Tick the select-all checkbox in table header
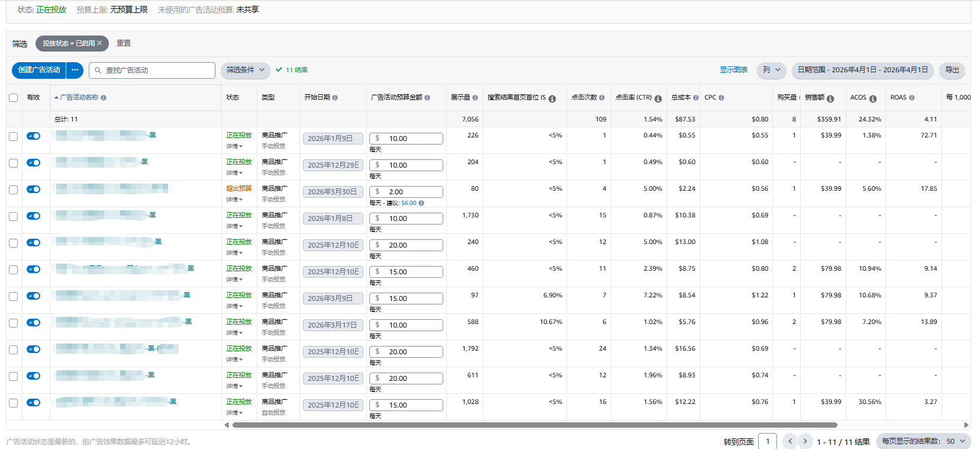The width and height of the screenshot is (980, 449). pos(13,98)
